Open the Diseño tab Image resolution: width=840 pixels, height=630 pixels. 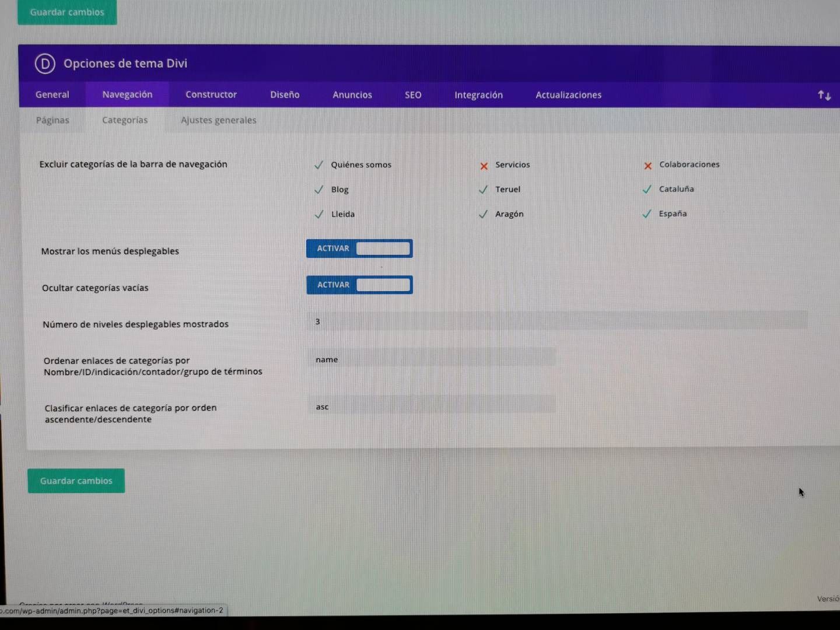click(285, 94)
